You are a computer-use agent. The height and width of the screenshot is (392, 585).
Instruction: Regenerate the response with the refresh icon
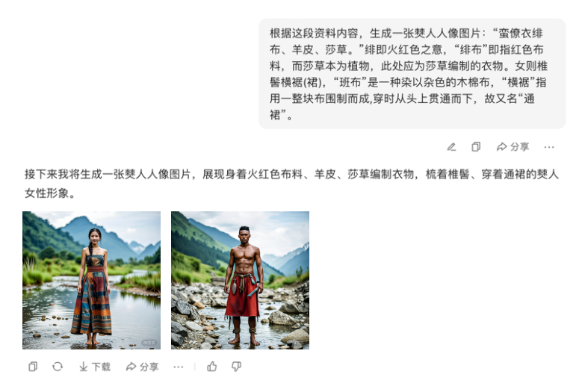point(58,367)
